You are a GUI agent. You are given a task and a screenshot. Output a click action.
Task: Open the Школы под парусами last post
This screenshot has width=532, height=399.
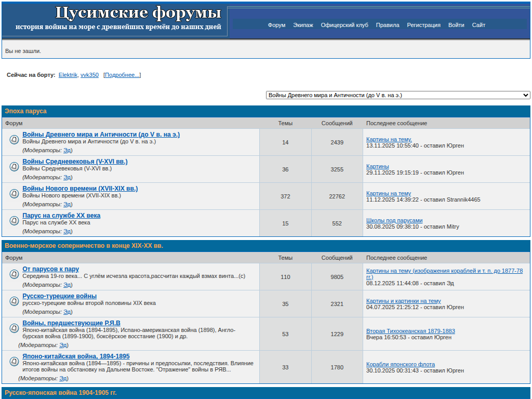coord(394,220)
